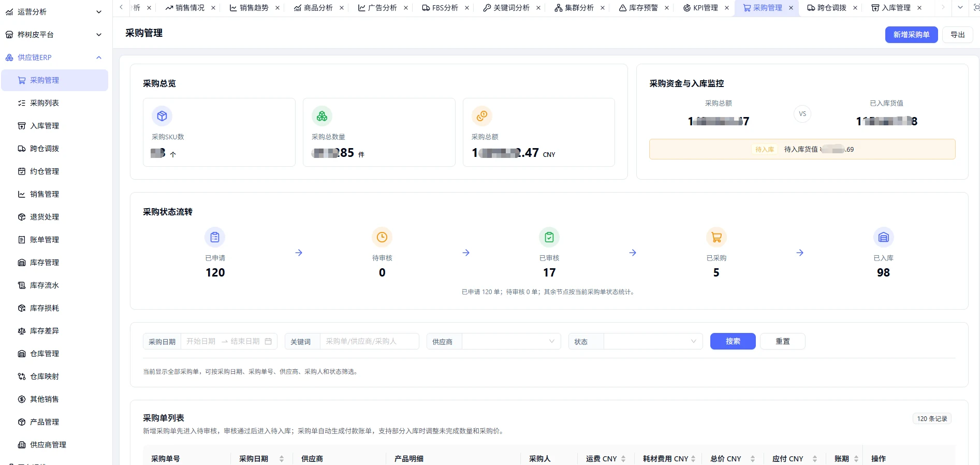Click the warehouse icon above 已入库
Viewport: 980px width, 465px height.
884,237
